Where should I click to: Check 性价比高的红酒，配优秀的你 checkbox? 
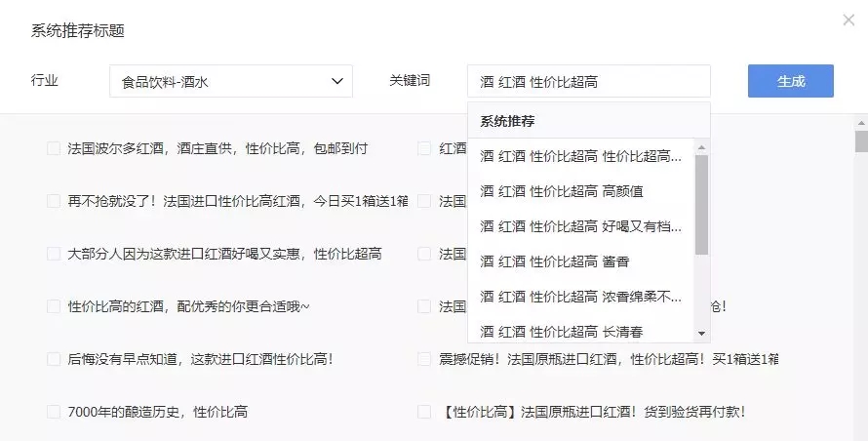54,306
